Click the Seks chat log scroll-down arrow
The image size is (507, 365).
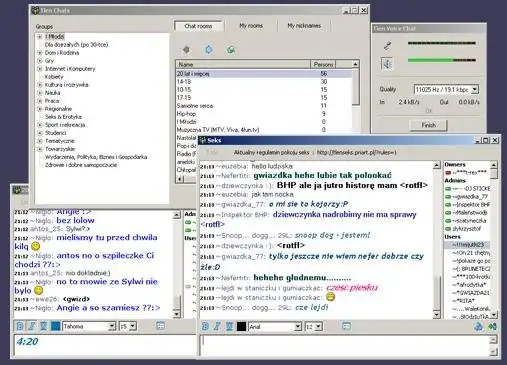(436, 314)
